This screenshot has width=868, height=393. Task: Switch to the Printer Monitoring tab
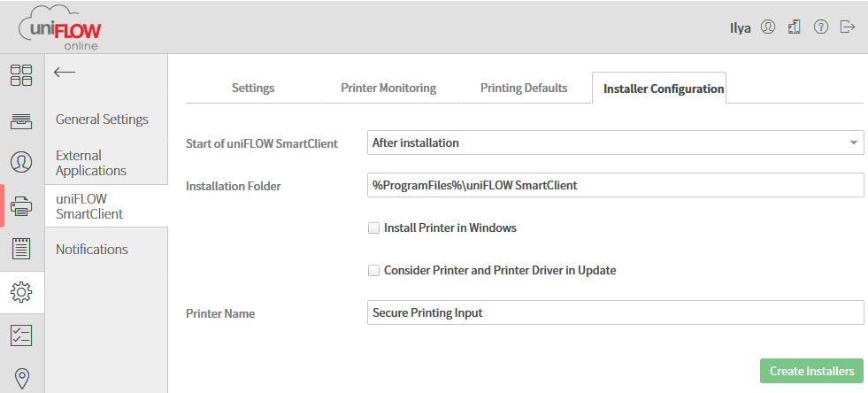(x=388, y=89)
